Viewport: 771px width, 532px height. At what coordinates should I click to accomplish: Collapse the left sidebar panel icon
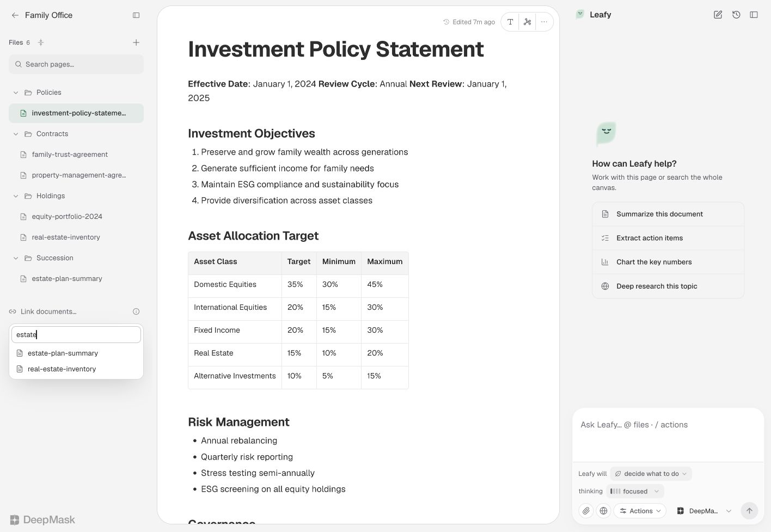(136, 15)
